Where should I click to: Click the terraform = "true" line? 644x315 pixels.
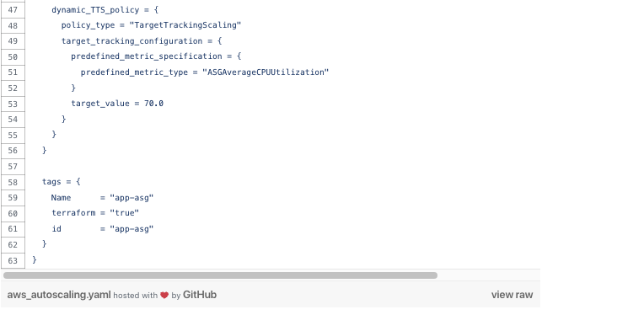pyautogui.click(x=95, y=213)
